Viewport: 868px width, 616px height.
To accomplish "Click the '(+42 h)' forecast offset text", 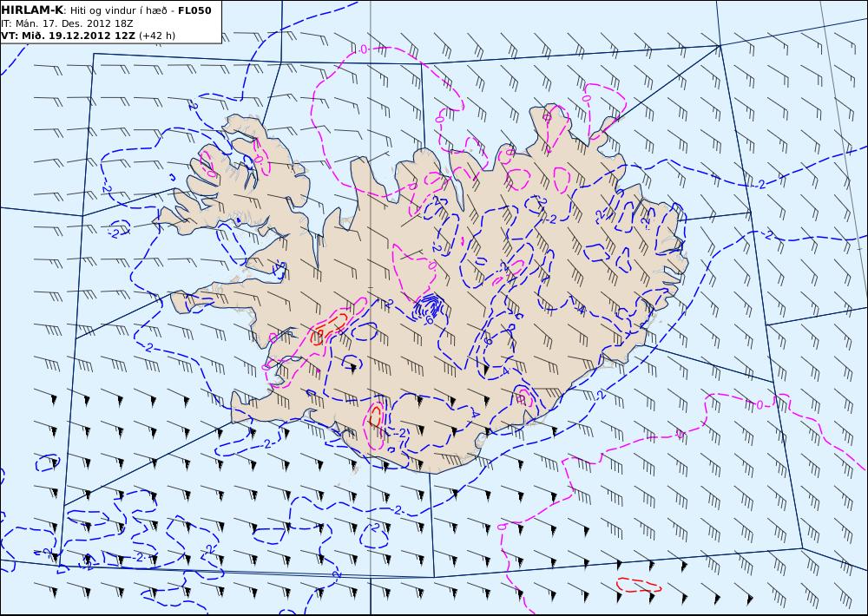I will pos(156,36).
